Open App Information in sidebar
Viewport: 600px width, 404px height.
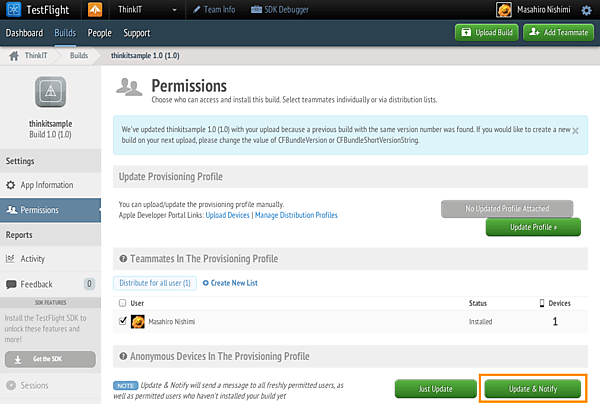coord(46,185)
